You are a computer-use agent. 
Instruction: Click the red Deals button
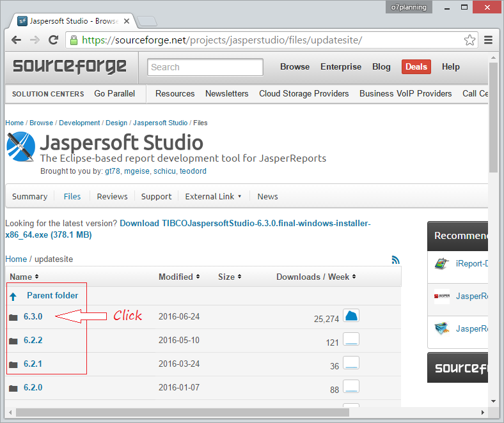(x=416, y=67)
